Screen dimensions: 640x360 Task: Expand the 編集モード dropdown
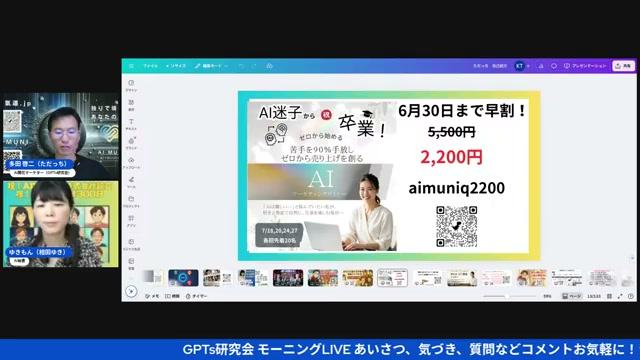pyautogui.click(x=211, y=66)
